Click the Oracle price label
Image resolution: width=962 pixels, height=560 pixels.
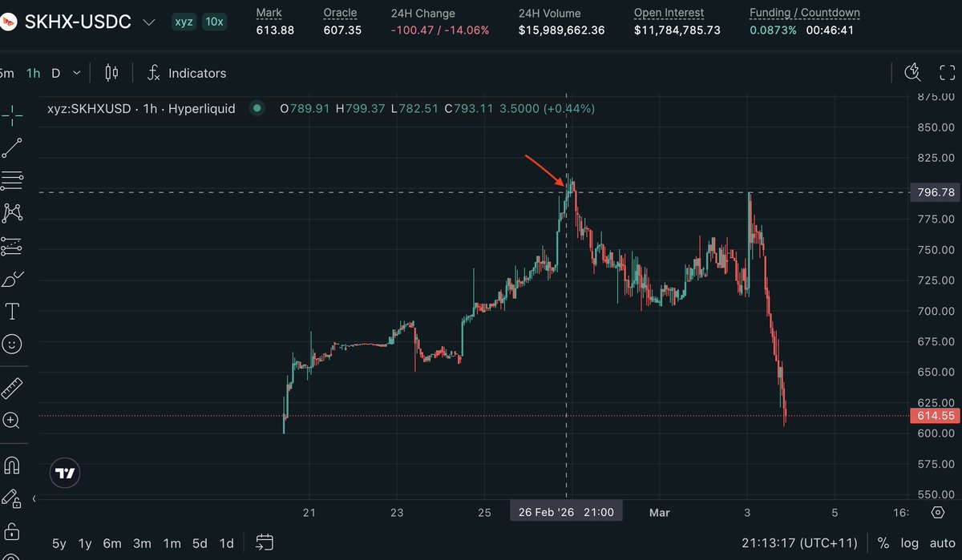coord(340,13)
